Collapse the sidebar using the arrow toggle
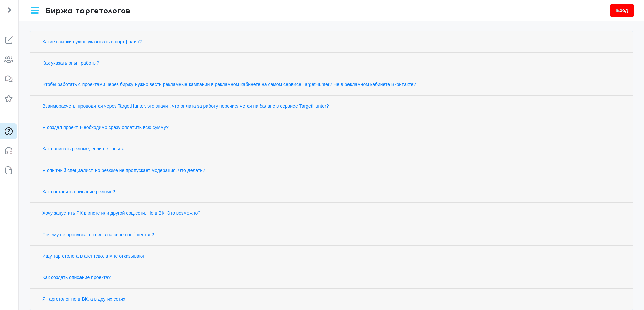Viewport: 644px width, 310px height. (x=9, y=10)
